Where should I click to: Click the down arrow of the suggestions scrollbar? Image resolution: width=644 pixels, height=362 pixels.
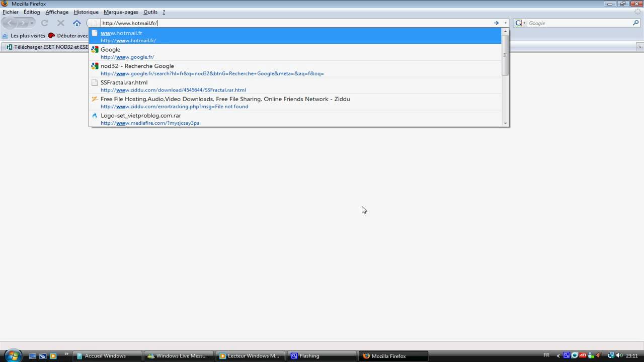(505, 123)
